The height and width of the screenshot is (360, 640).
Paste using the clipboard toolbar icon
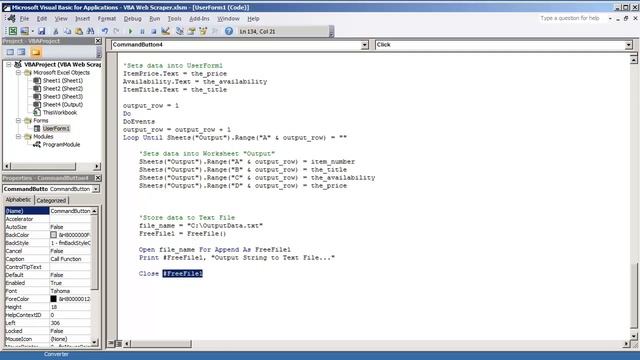(79, 31)
